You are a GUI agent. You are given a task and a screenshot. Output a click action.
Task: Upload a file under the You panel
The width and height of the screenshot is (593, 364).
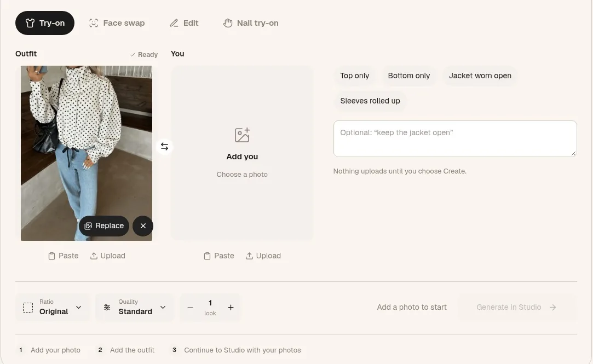click(263, 256)
